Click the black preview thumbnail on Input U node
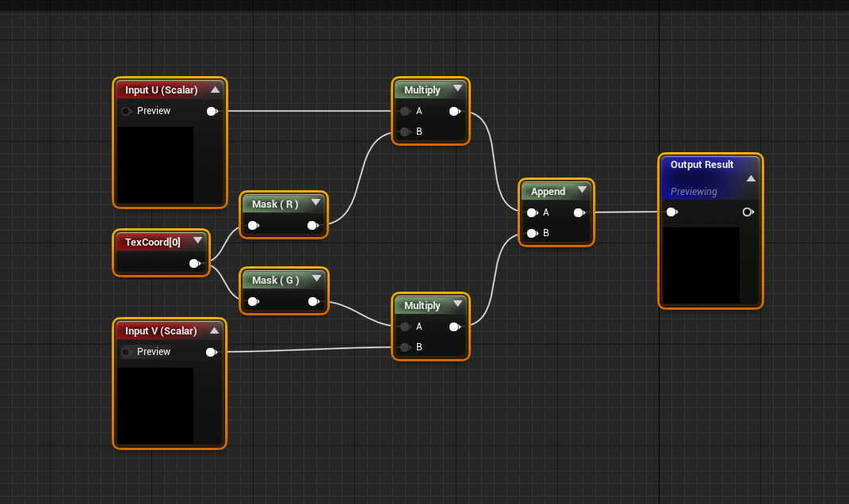The image size is (849, 504). tap(155, 165)
